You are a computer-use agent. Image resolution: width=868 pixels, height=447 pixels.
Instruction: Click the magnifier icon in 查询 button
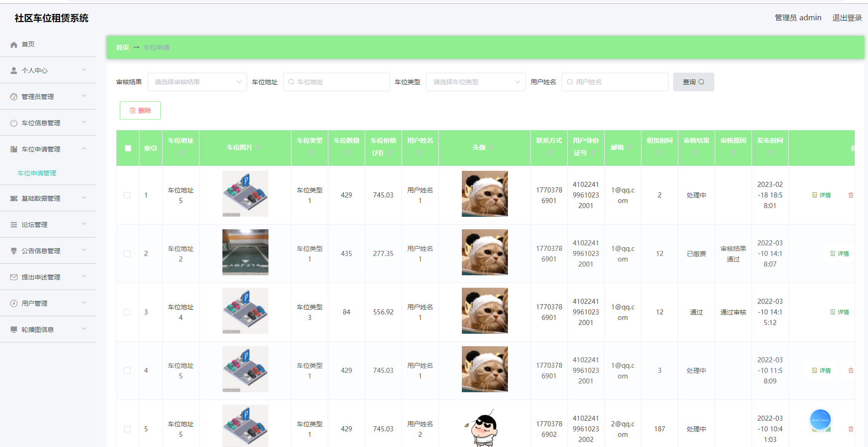(x=701, y=81)
